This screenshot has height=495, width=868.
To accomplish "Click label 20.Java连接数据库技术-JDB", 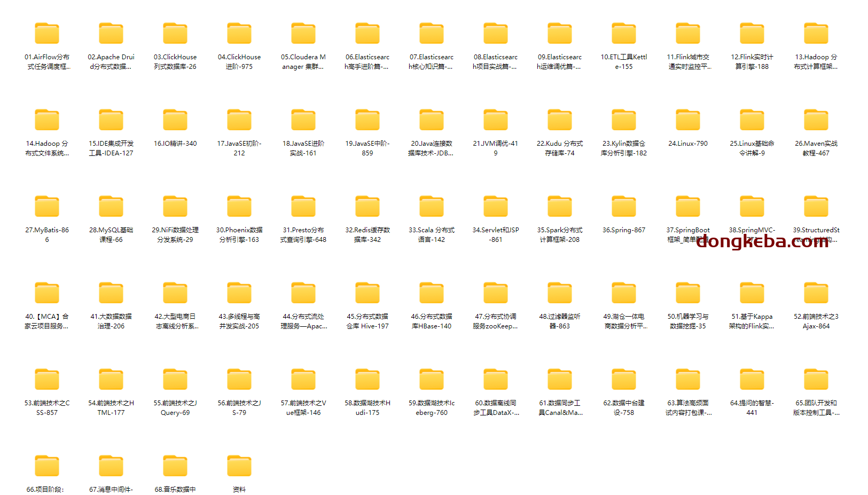I will [x=432, y=148].
